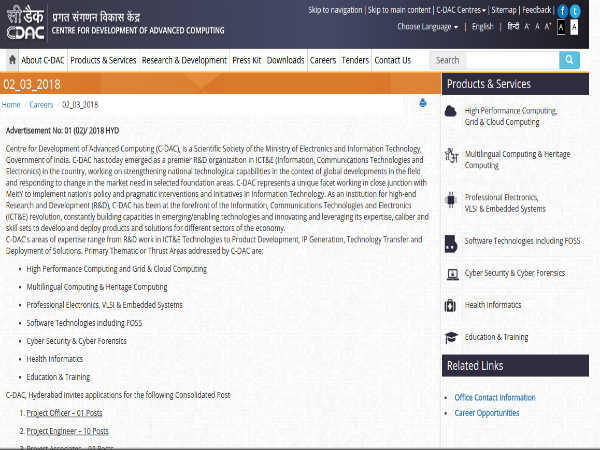600x450 pixels.
Task: Click Skip to navigation link
Action: point(335,10)
